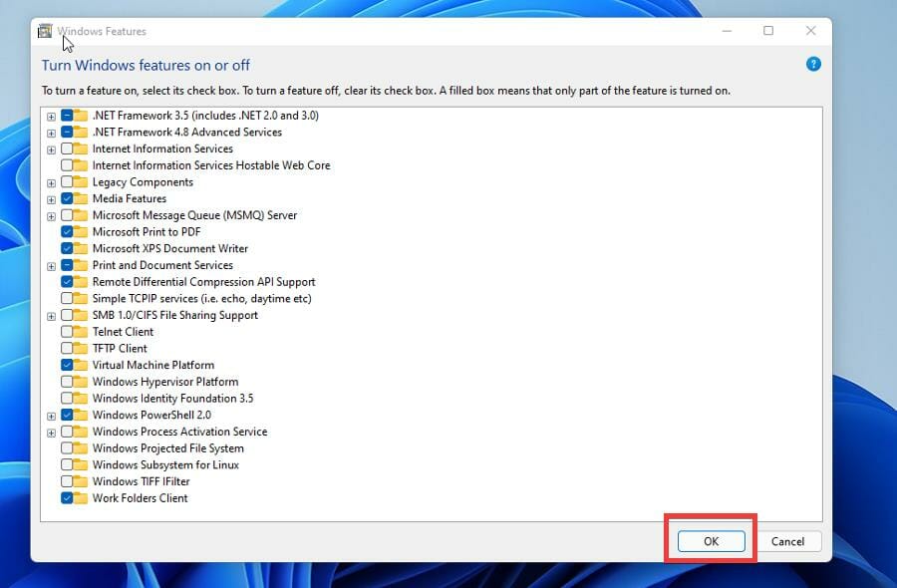
Task: Click the OK button
Action: [x=711, y=541]
